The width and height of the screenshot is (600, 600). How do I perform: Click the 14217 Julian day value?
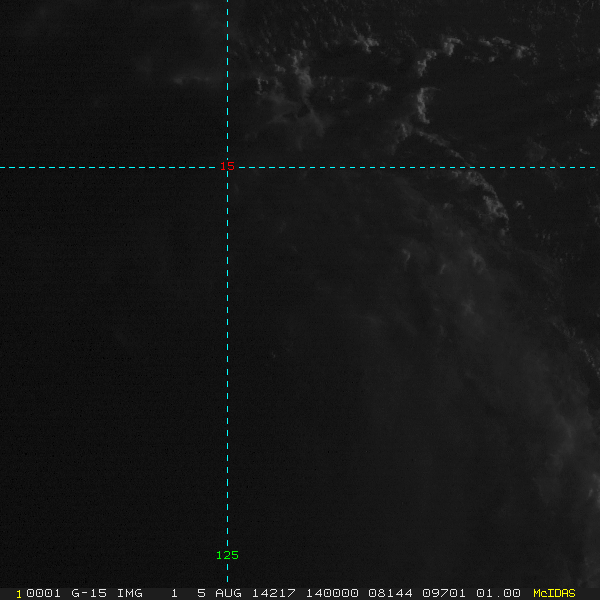[274, 593]
